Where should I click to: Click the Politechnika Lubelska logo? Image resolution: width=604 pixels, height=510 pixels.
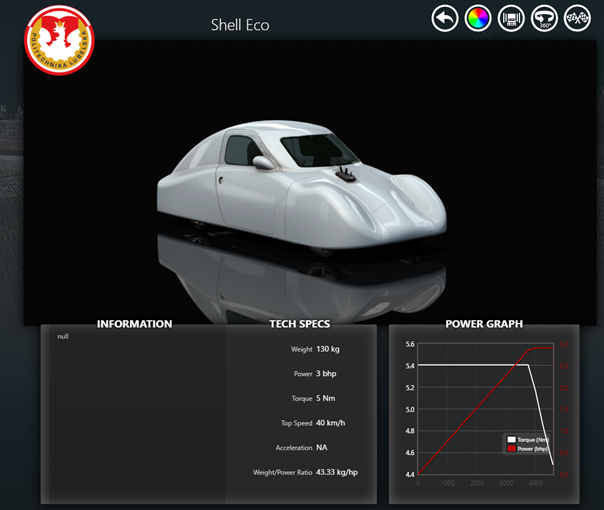tap(60, 41)
